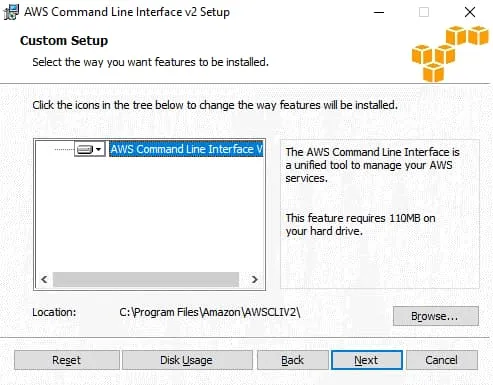Screen dimensions: 493x385
Task: Open Browse to change install location
Action: pos(436,316)
